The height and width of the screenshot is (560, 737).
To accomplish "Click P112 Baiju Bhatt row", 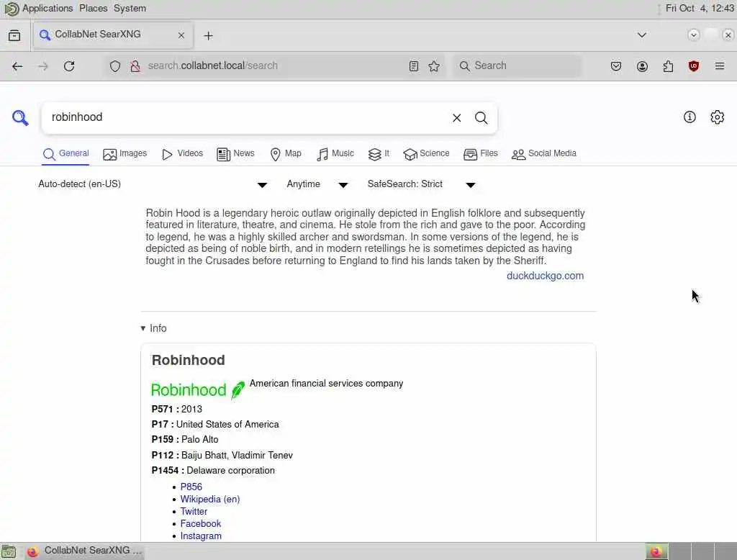I will tap(222, 455).
